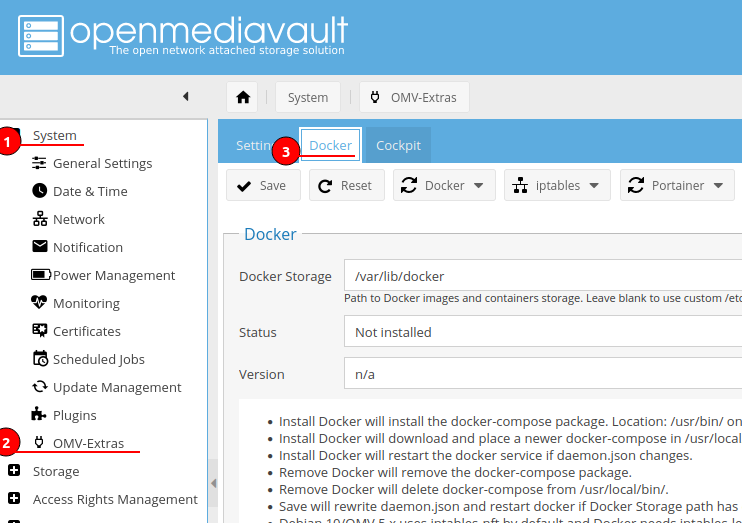Click the Version field showing n/a
The width and height of the screenshot is (742, 523).
(x=543, y=373)
